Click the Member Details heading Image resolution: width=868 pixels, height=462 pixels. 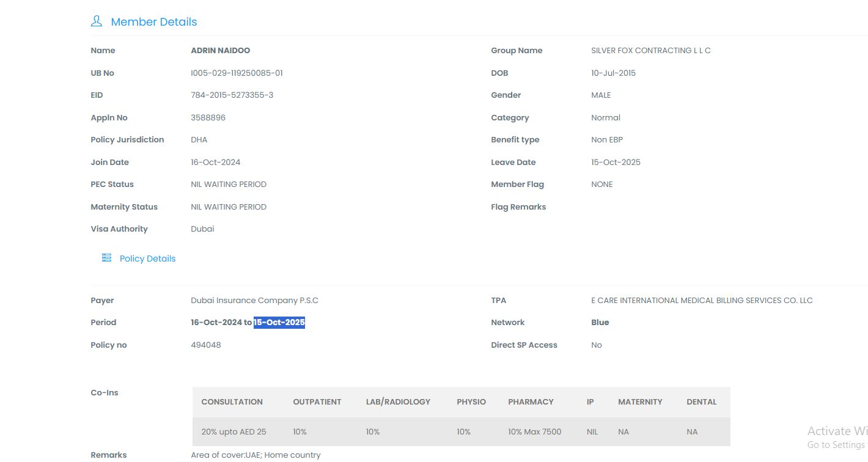click(153, 22)
